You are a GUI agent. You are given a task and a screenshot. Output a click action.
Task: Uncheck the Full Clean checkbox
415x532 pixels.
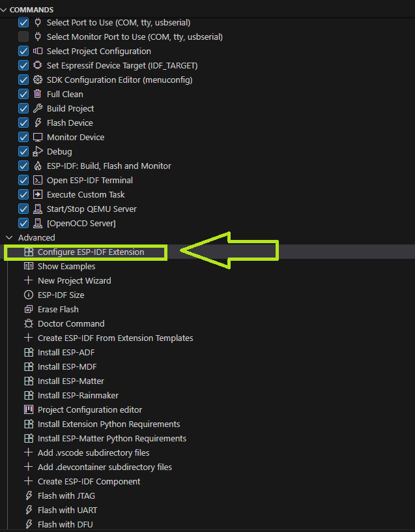pos(23,95)
